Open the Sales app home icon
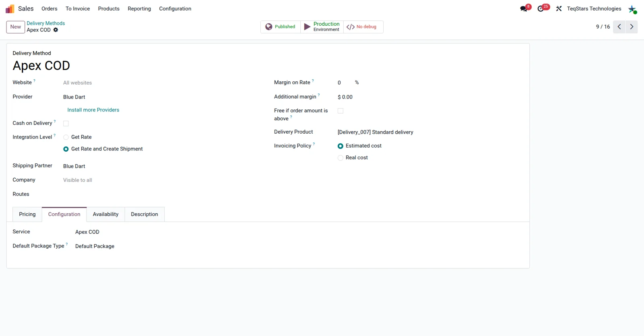Viewport: 644px width, 336px height. tap(10, 9)
